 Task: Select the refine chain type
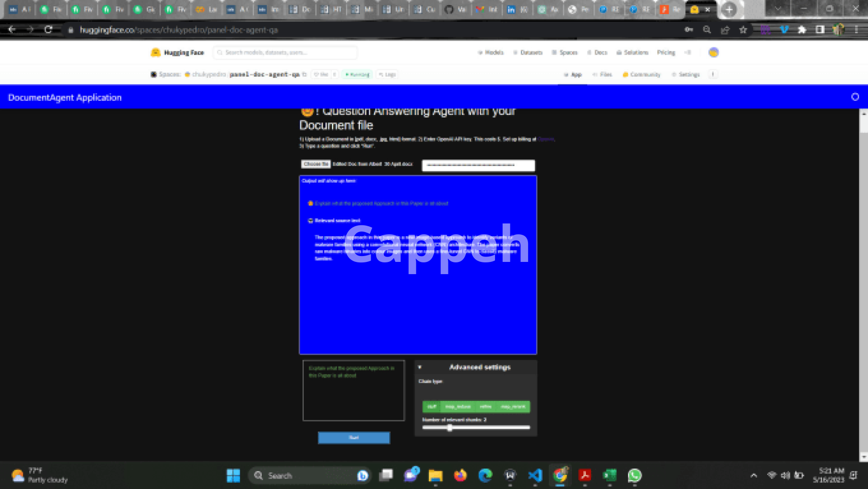[x=486, y=407]
